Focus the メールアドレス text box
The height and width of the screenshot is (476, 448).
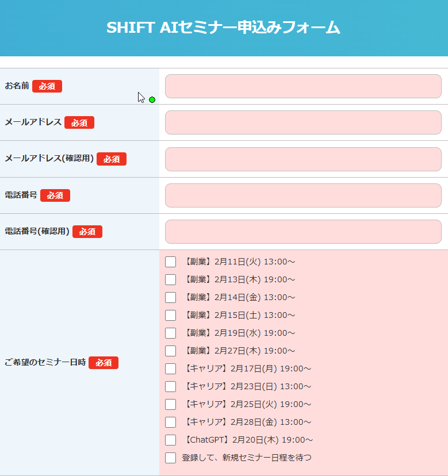pyautogui.click(x=303, y=122)
